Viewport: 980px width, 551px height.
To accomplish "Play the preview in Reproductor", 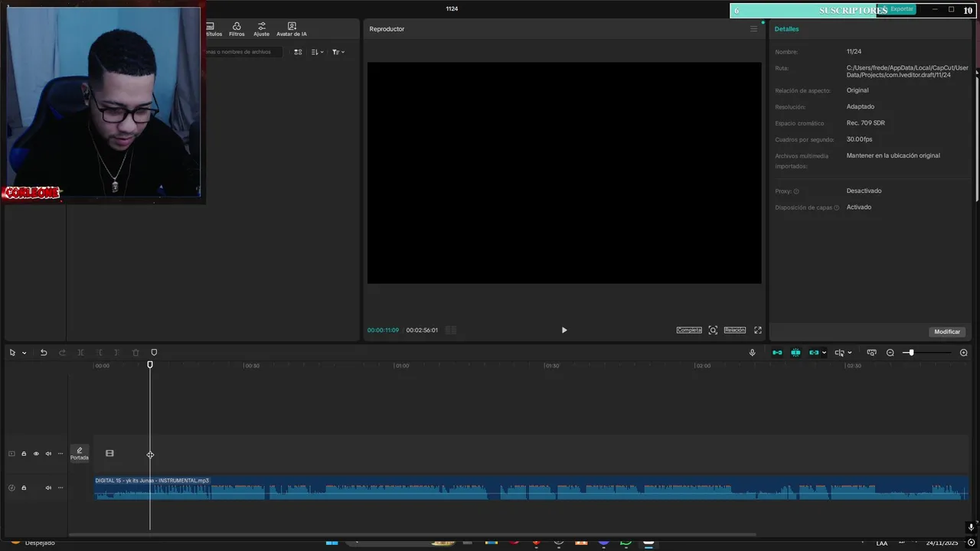I will pos(564,330).
